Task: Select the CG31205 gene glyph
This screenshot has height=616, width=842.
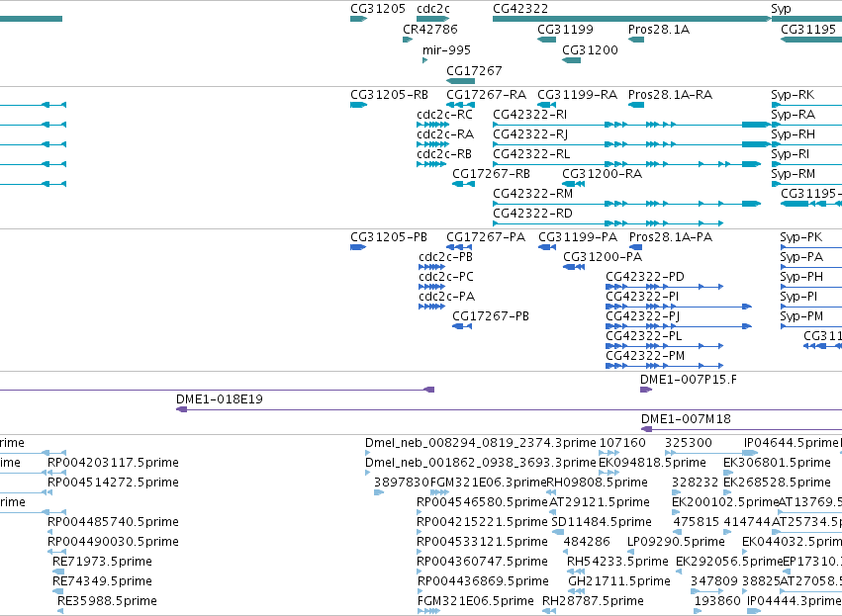Action: [x=358, y=19]
